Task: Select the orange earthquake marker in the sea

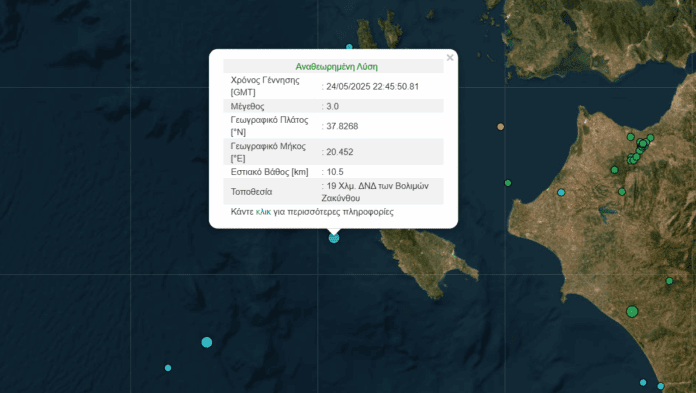Action: coord(500,127)
